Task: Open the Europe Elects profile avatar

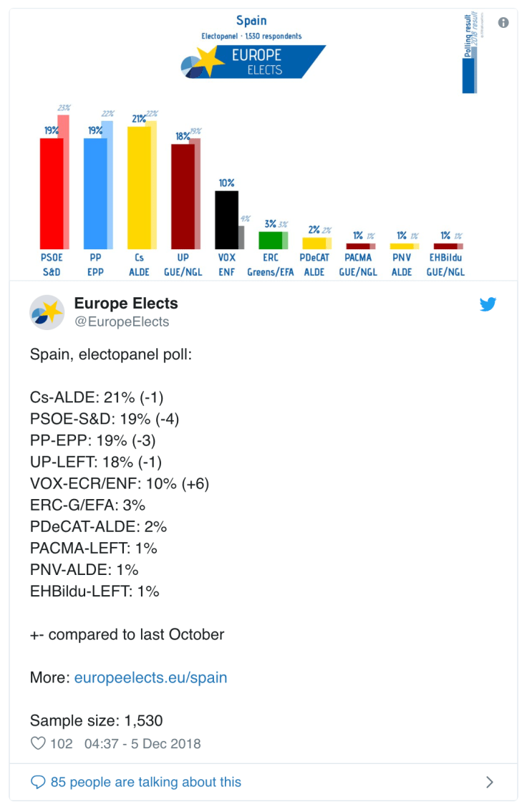Action: (x=47, y=312)
